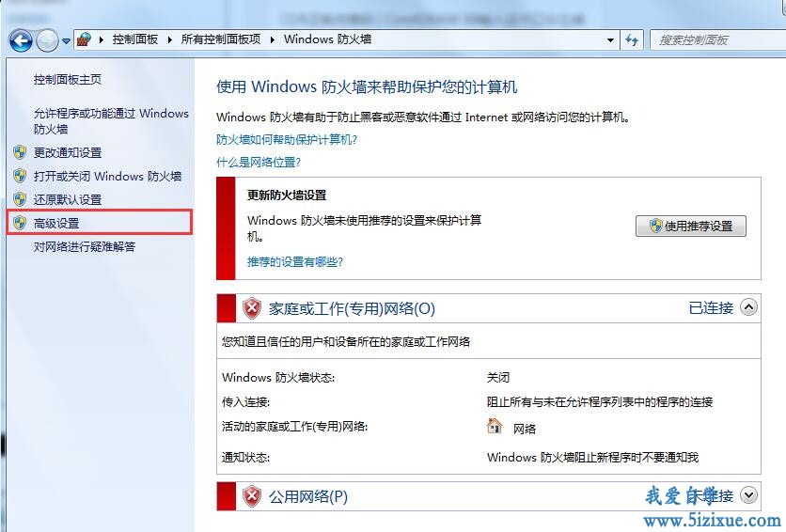
Task: Click the shield icon beside 还原默认设置
Action: 20,199
